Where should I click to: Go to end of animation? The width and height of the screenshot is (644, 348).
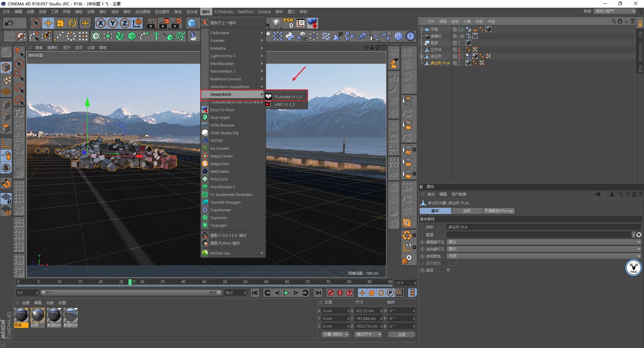318,293
